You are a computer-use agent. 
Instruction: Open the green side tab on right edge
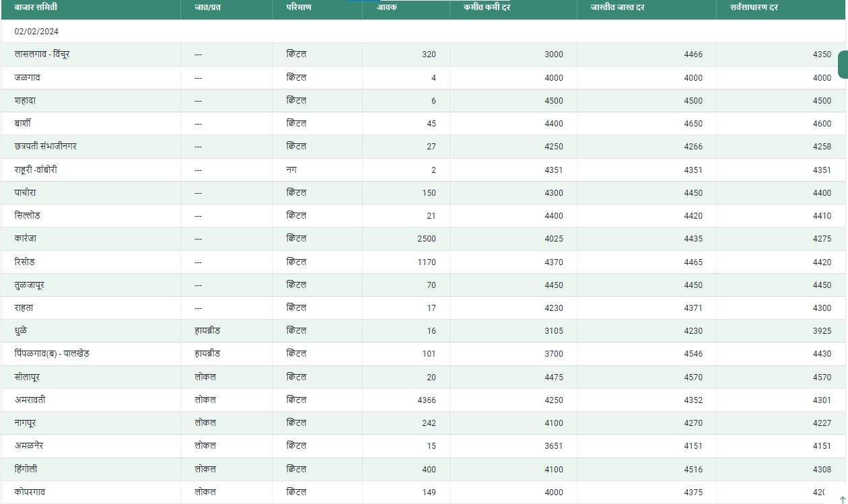tap(843, 65)
